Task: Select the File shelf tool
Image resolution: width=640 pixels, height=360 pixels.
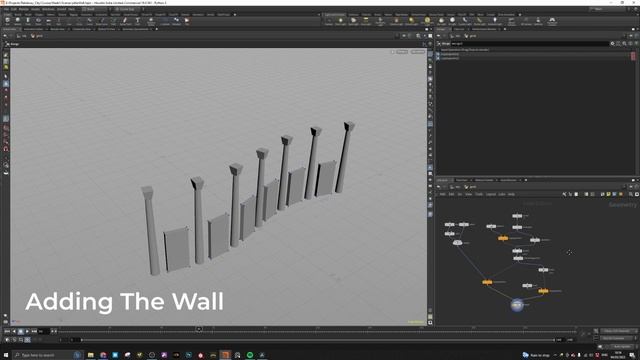Action: 187,21
